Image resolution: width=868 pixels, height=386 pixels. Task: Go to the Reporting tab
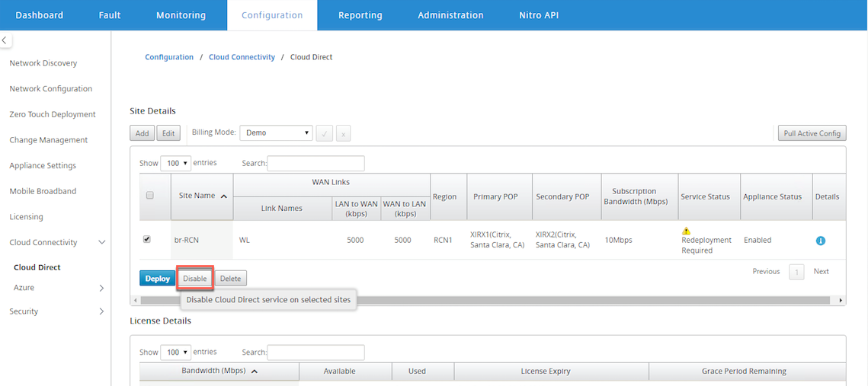coord(360,15)
